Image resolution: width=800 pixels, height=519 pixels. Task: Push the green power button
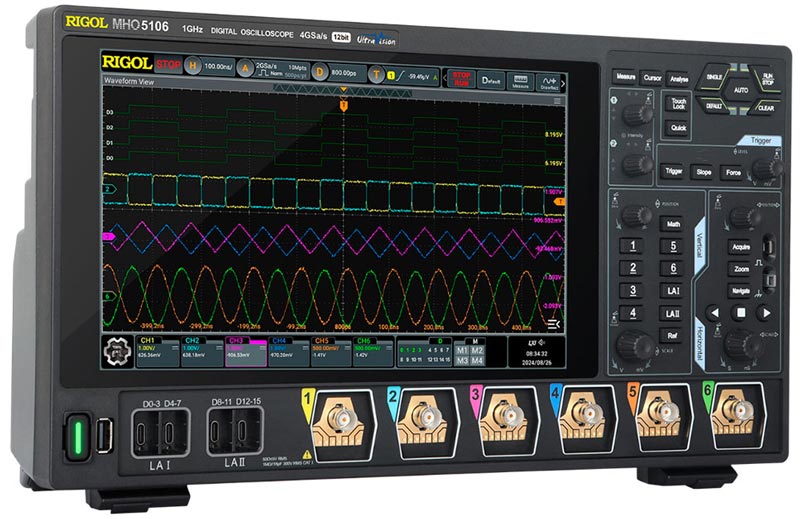[x=78, y=437]
